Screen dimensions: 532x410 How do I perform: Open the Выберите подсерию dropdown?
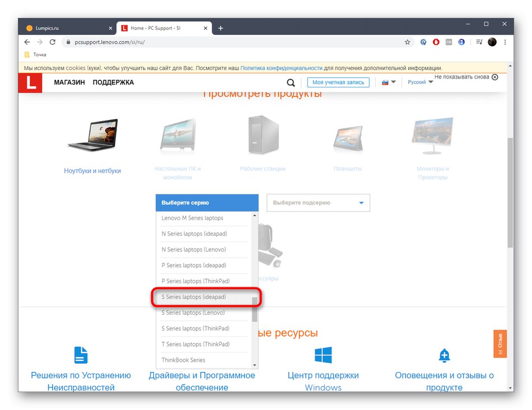tap(318, 203)
